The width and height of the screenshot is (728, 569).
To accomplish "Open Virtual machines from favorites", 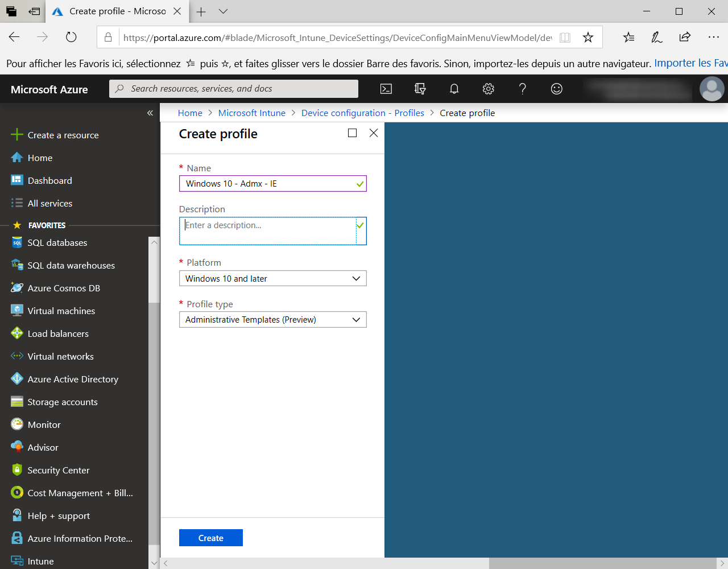I will [61, 311].
